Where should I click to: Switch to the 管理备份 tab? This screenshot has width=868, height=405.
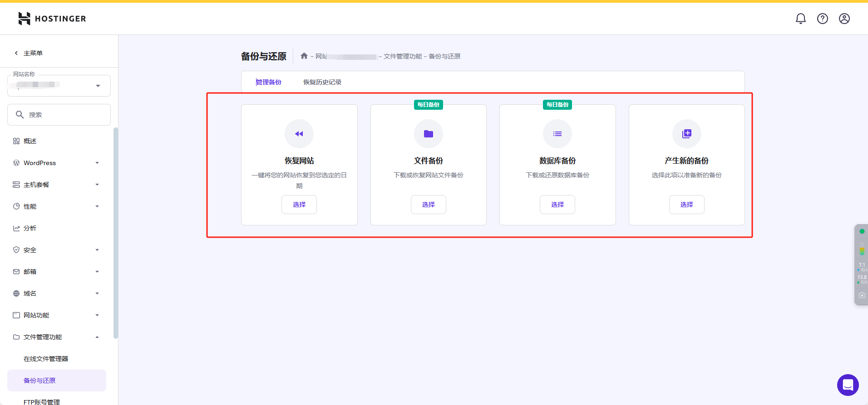point(269,82)
